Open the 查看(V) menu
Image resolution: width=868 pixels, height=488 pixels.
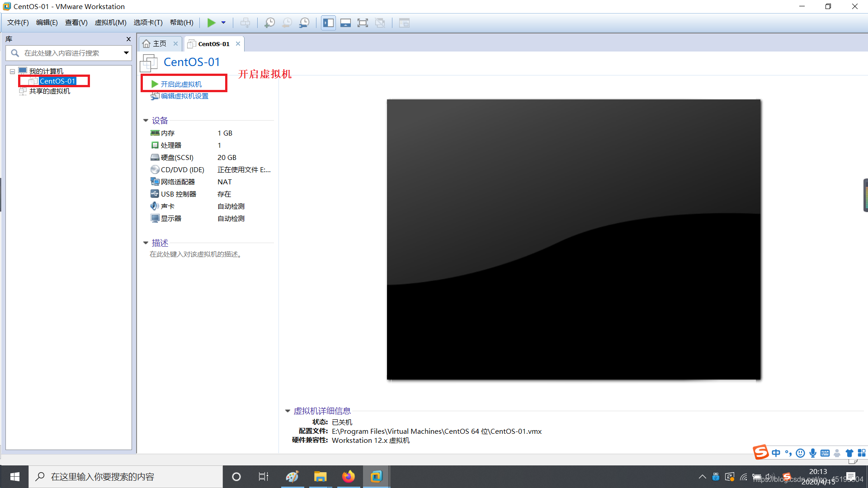pyautogui.click(x=76, y=23)
